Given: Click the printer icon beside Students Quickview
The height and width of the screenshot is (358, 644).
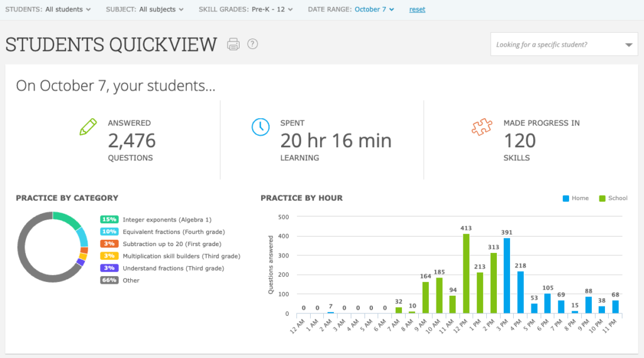Looking at the screenshot, I should pos(233,44).
